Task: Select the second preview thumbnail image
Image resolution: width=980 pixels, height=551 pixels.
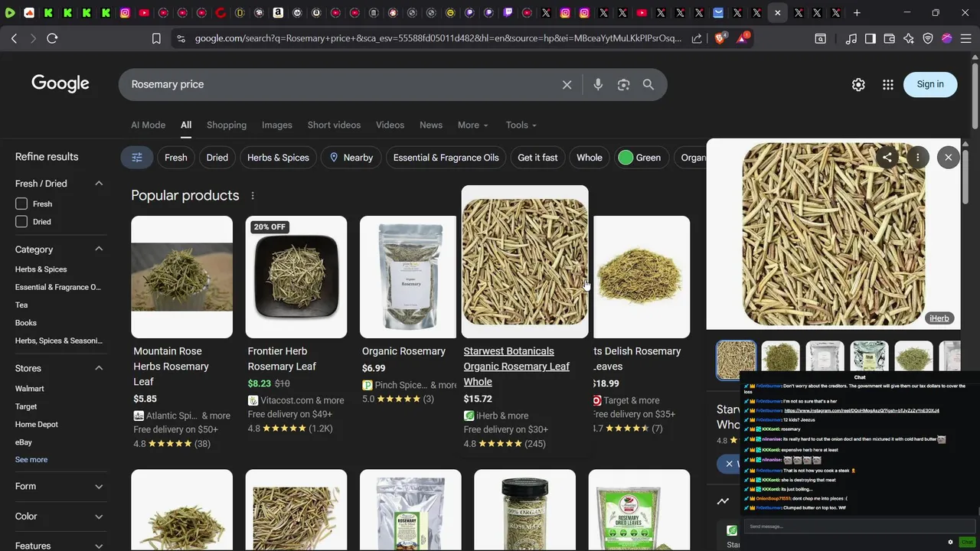Action: (x=780, y=360)
